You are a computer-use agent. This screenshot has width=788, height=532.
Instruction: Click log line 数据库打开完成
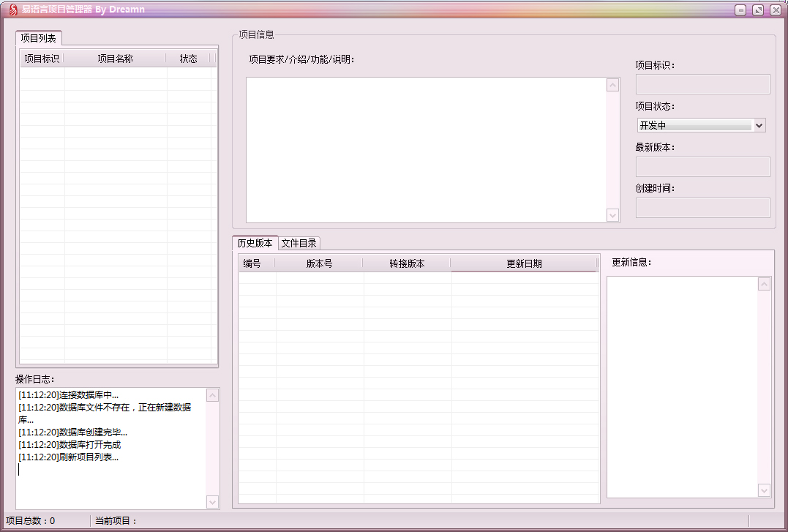pos(70,444)
